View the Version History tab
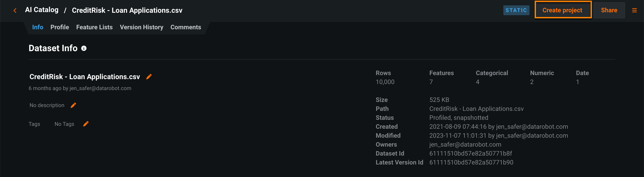The width and height of the screenshot is (644, 177). coord(141,27)
